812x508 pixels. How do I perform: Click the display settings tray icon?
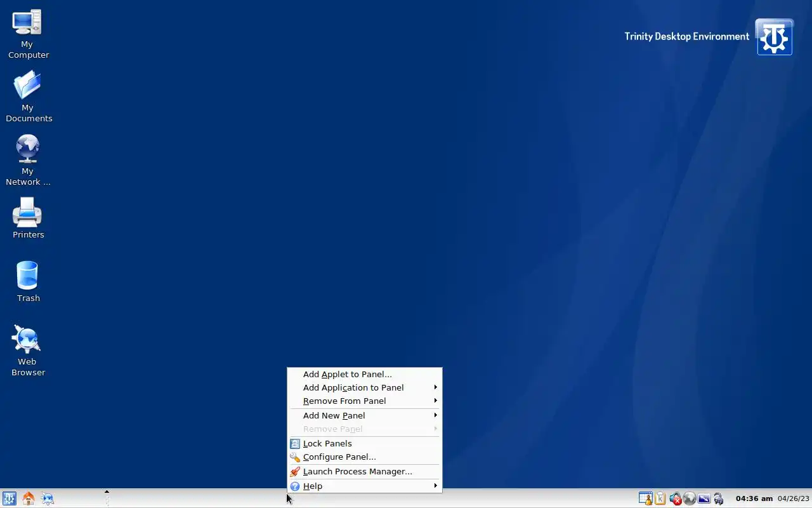click(x=704, y=498)
